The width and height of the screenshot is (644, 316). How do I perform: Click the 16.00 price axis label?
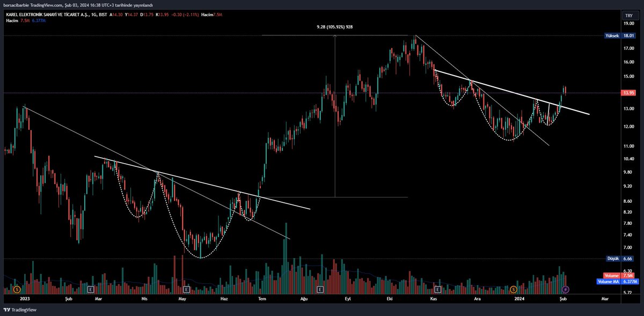point(628,62)
